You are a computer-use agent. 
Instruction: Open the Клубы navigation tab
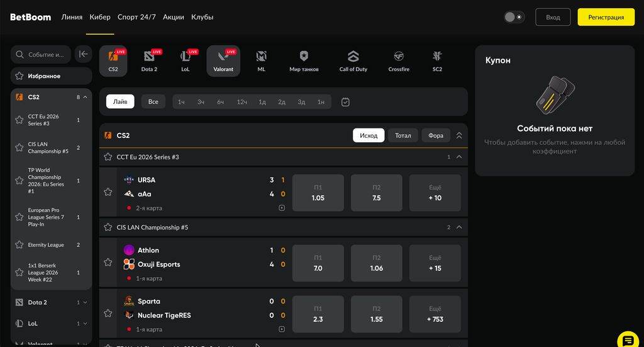(x=202, y=17)
